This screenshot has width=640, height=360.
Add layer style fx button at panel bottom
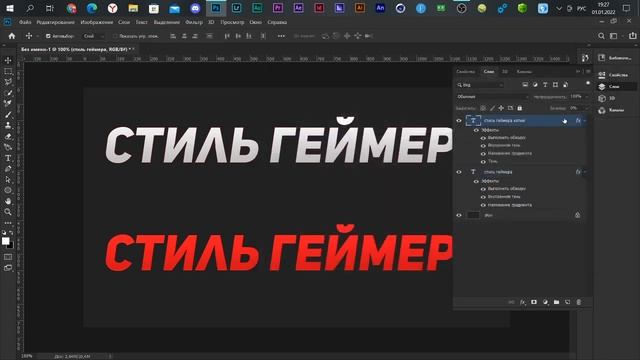click(x=523, y=302)
